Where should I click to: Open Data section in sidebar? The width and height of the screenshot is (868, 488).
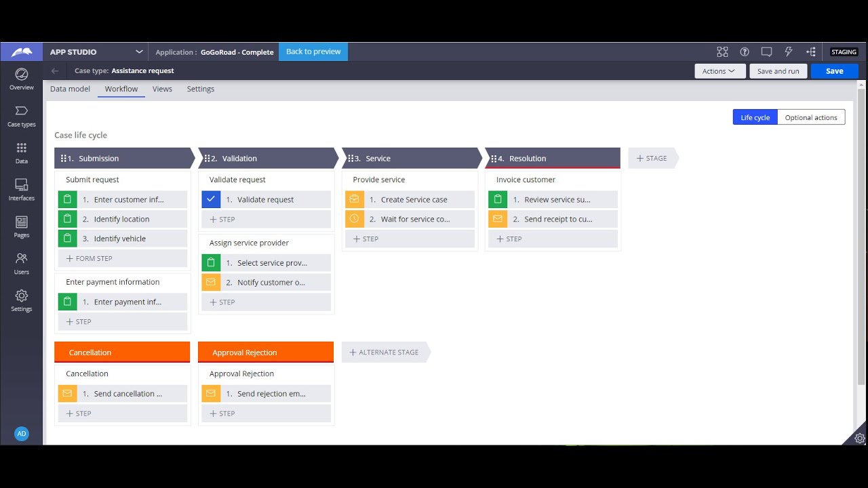click(21, 152)
